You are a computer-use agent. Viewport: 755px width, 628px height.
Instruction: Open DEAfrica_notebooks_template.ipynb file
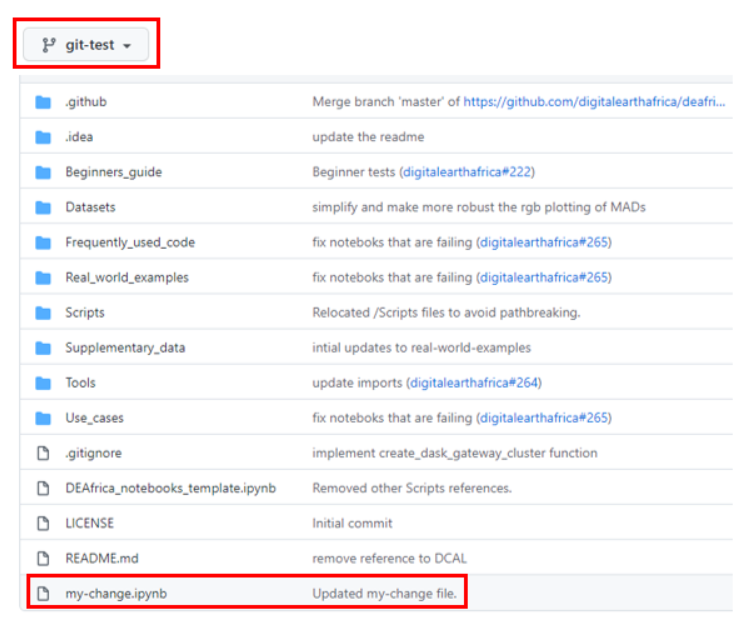(x=170, y=488)
